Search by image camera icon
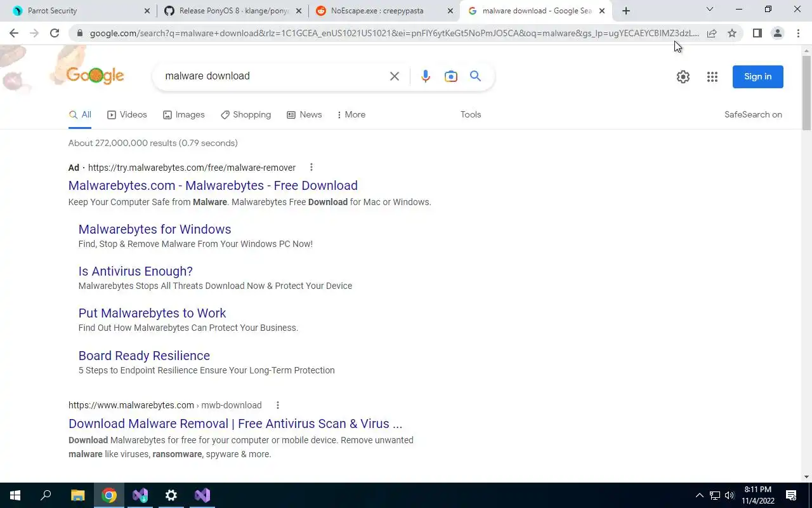 pos(450,76)
